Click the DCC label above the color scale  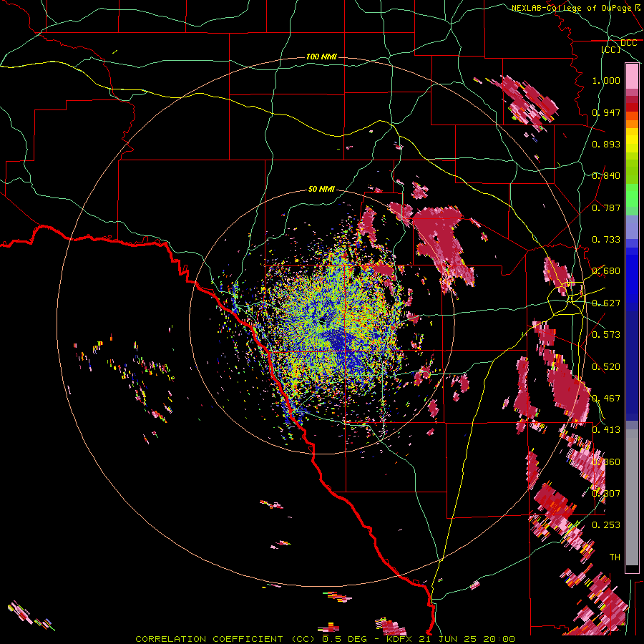click(x=628, y=43)
